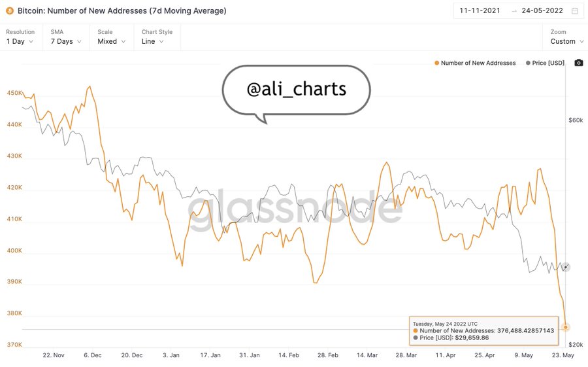Viewport: 588px width, 367px height.
Task: Open the Resolution dropdown set to 1 Day
Action: [20, 41]
